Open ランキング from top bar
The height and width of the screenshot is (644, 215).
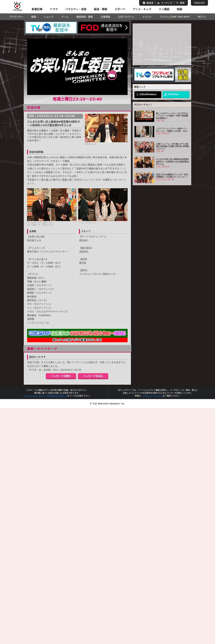[165, 3]
